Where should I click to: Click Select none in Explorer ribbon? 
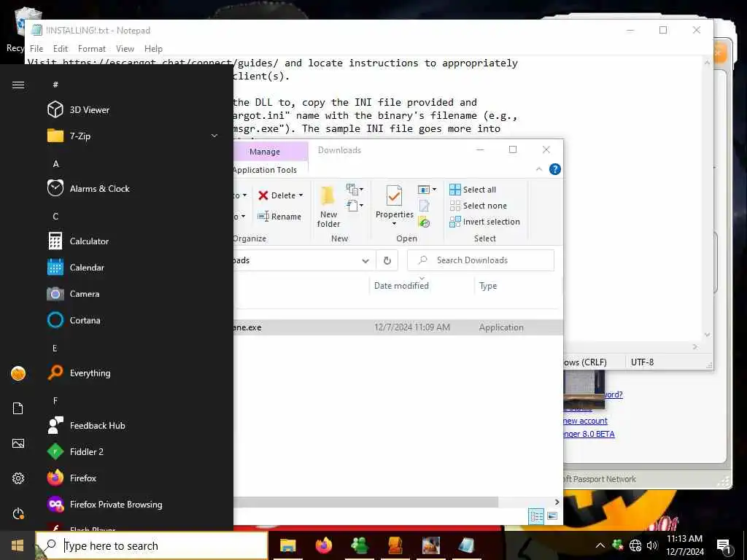point(479,206)
